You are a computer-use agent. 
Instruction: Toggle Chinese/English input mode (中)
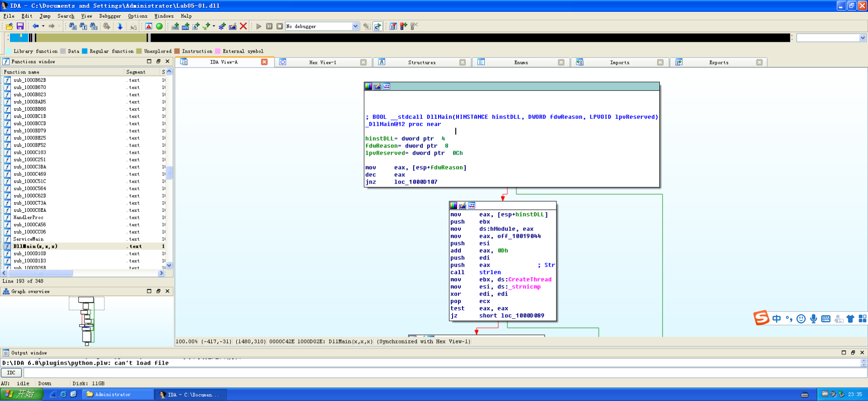tap(776, 319)
